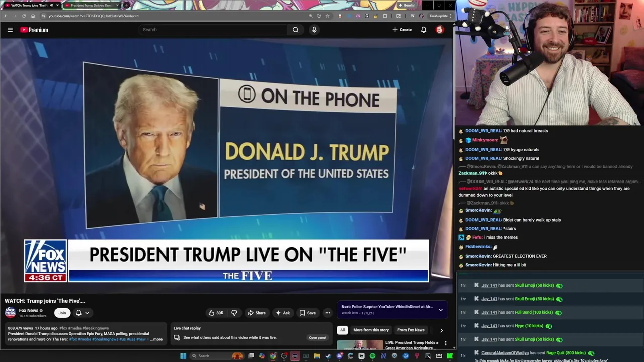This screenshot has width=644, height=362.
Task: Open zoom magnifier icon in address bar
Action: tap(311, 16)
